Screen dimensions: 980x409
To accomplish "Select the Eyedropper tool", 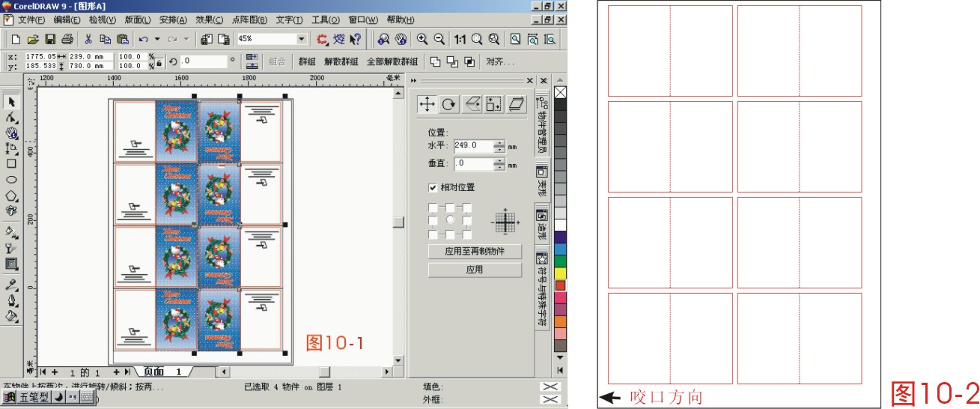I will pos(11,285).
